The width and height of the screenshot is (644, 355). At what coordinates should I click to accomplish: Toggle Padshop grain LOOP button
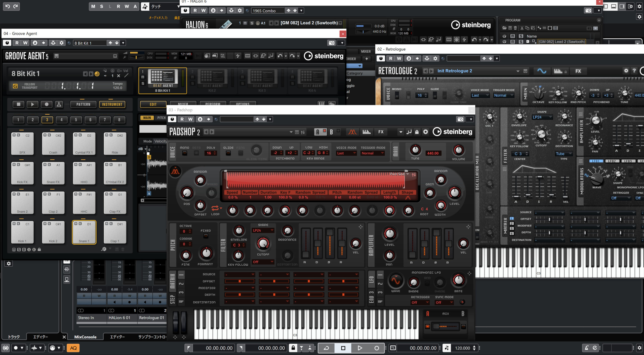(215, 208)
